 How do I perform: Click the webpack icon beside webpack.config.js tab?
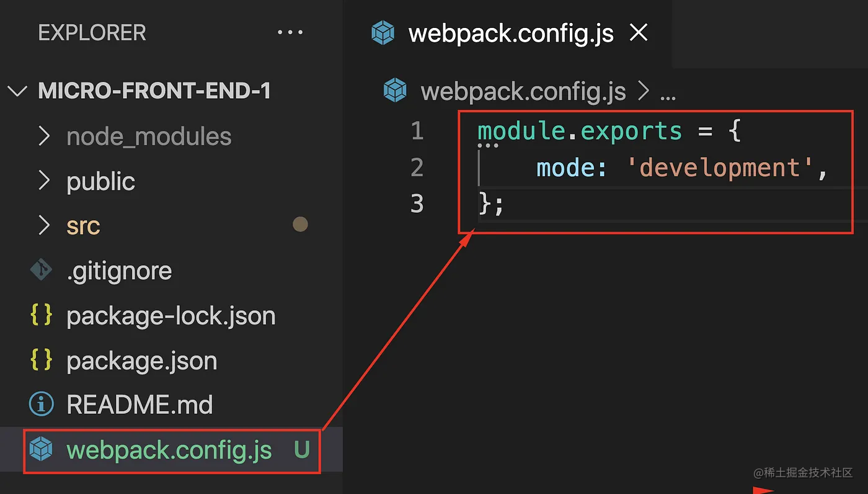pos(383,34)
